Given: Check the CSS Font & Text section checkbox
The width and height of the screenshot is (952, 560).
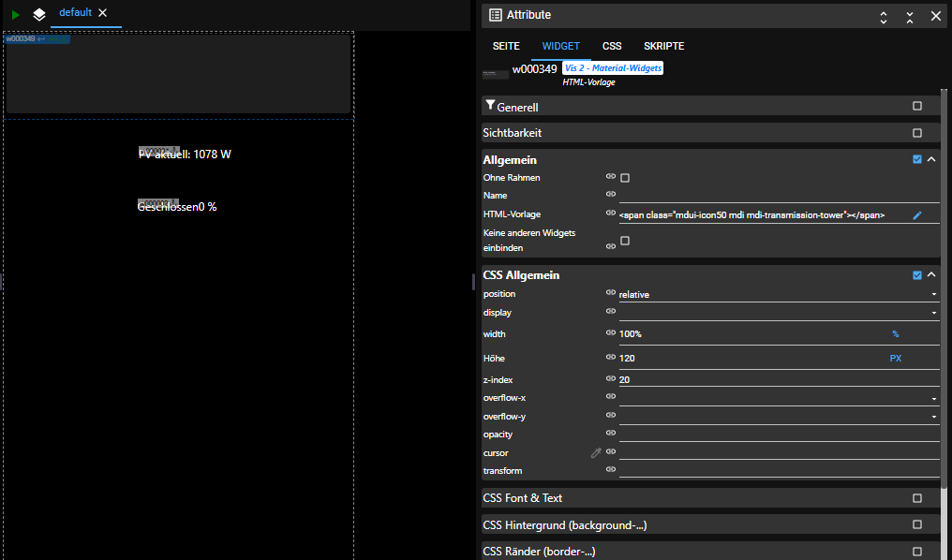Looking at the screenshot, I should click(x=917, y=498).
